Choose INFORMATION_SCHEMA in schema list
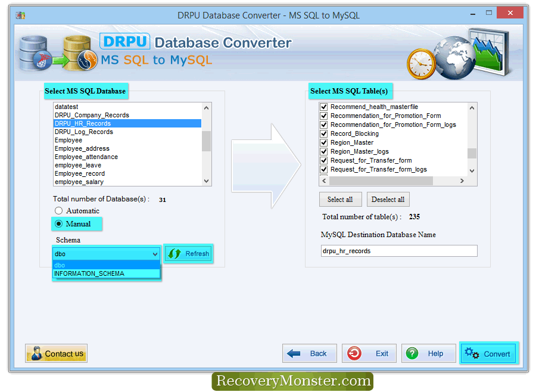This screenshot has height=392, width=536. [x=107, y=273]
